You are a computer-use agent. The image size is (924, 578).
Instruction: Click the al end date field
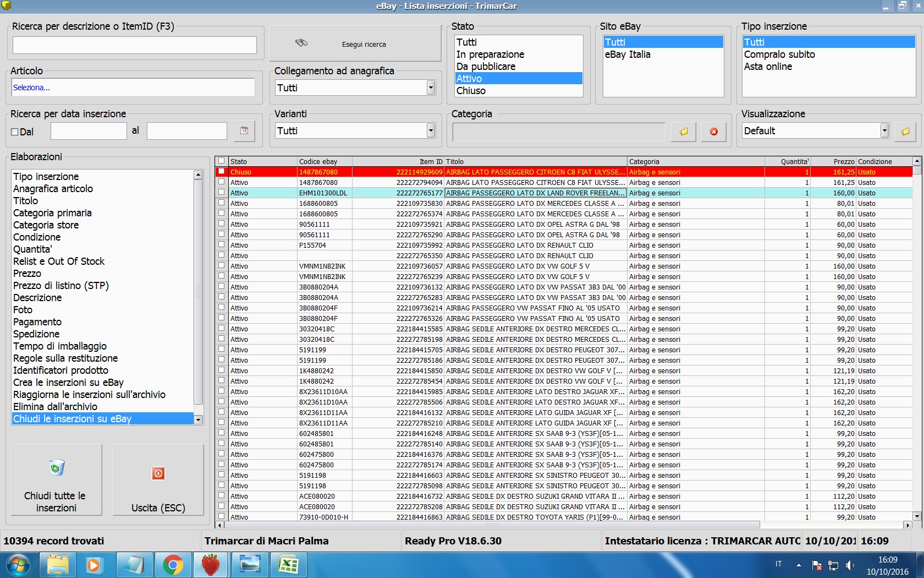(x=187, y=131)
